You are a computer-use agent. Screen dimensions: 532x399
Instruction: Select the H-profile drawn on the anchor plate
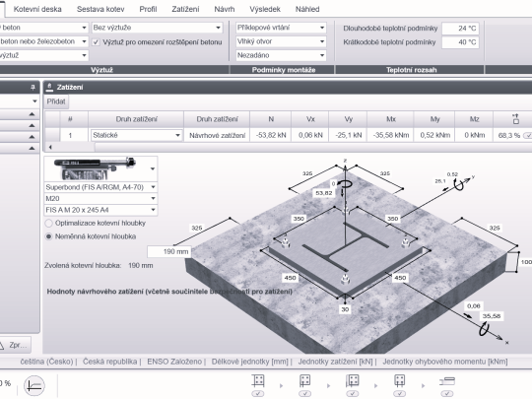(345, 246)
